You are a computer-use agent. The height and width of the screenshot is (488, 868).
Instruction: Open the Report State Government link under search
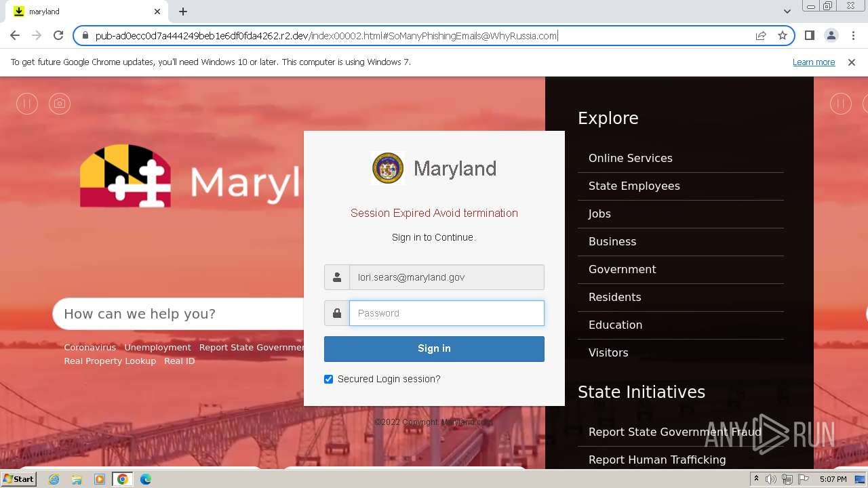tap(252, 348)
